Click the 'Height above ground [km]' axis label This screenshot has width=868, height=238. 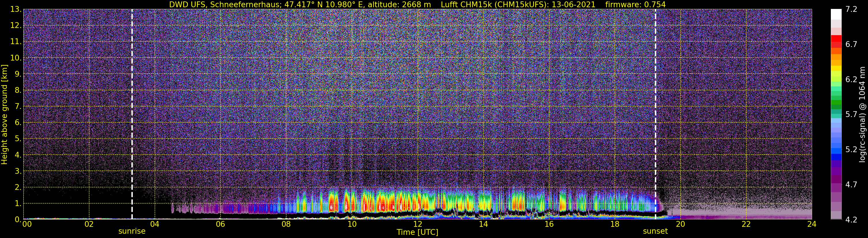pyautogui.click(x=4, y=115)
